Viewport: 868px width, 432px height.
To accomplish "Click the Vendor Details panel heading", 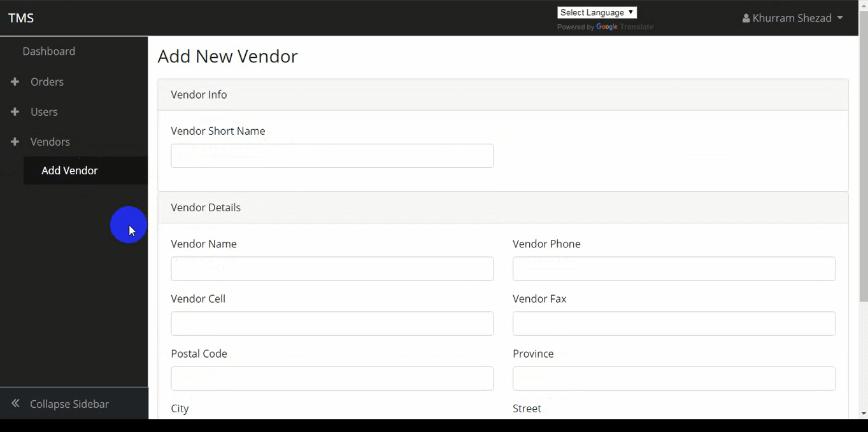I will point(503,207).
